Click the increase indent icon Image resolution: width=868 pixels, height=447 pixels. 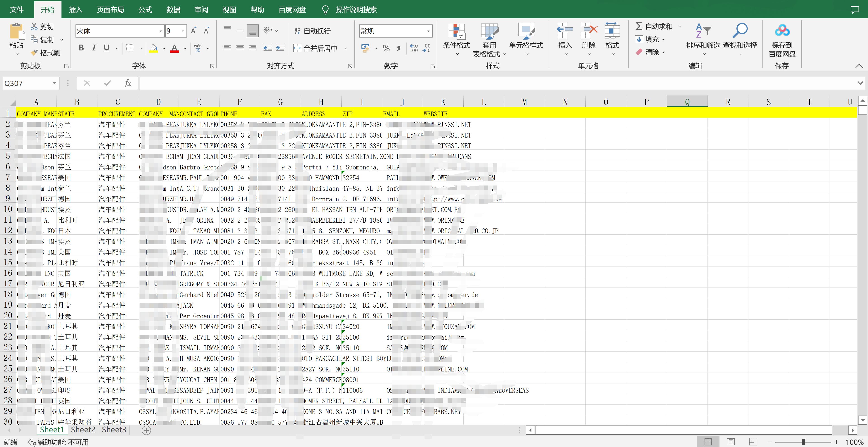click(280, 48)
